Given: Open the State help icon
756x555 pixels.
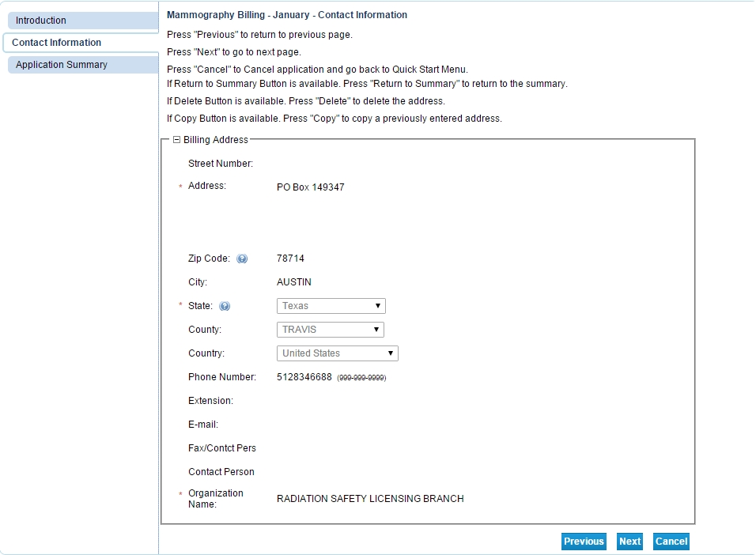Looking at the screenshot, I should (225, 306).
